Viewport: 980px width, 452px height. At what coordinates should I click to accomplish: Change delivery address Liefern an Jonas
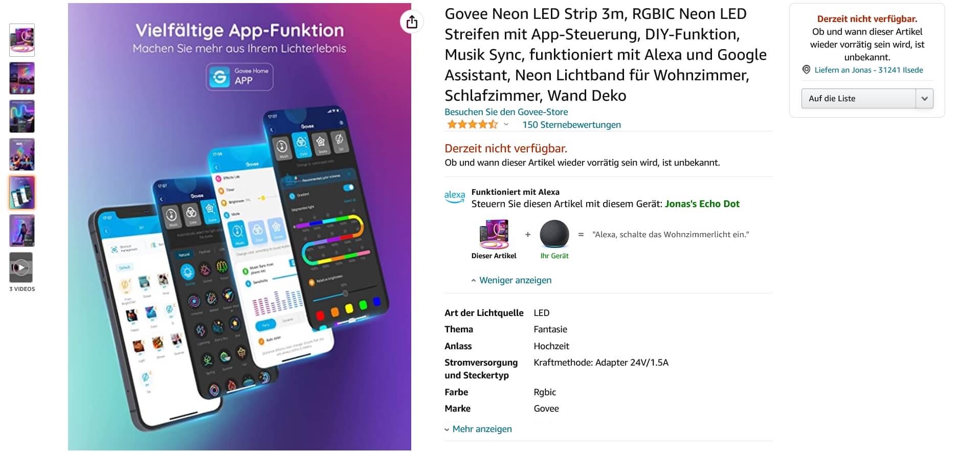click(868, 70)
